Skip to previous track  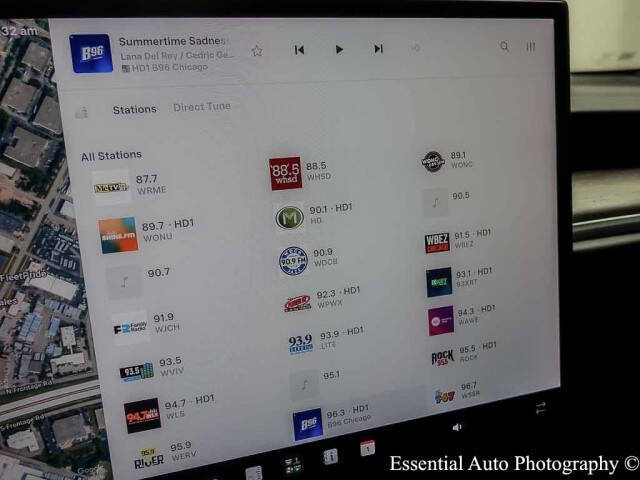(299, 50)
